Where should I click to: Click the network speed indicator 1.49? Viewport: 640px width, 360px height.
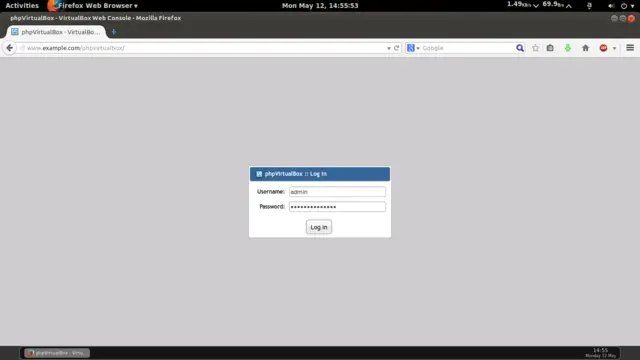coord(522,5)
